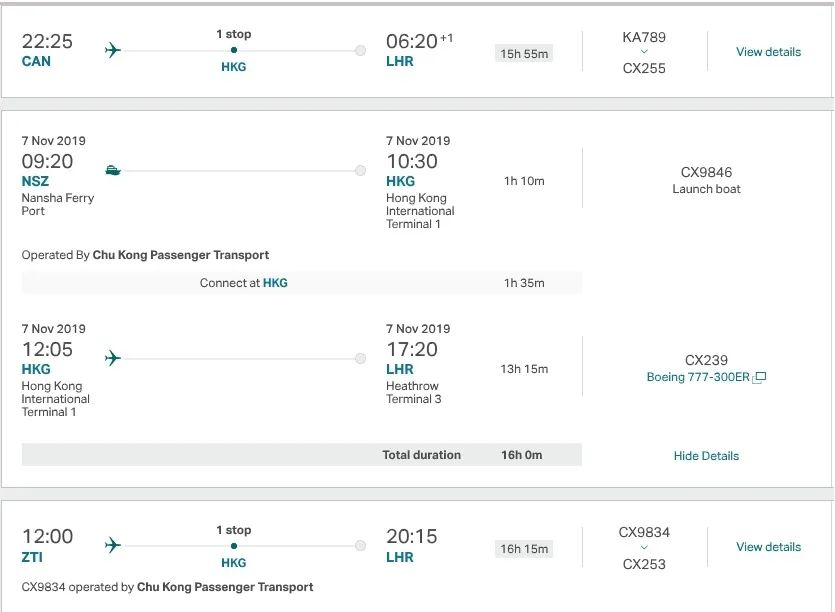Click the 15h 55m duration badge
This screenshot has height=612, width=835.
(x=524, y=53)
